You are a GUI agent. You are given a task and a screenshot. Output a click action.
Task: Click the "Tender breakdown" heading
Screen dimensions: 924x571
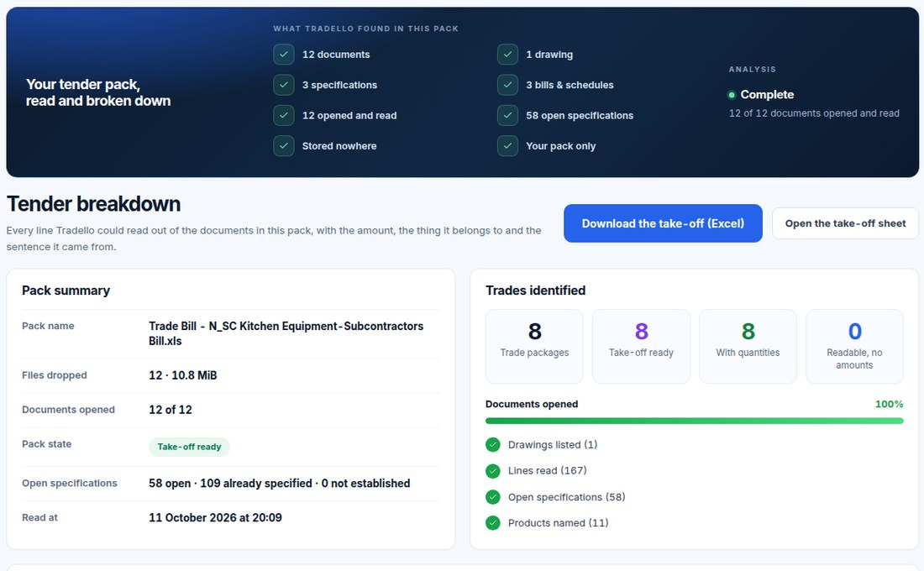(94, 204)
